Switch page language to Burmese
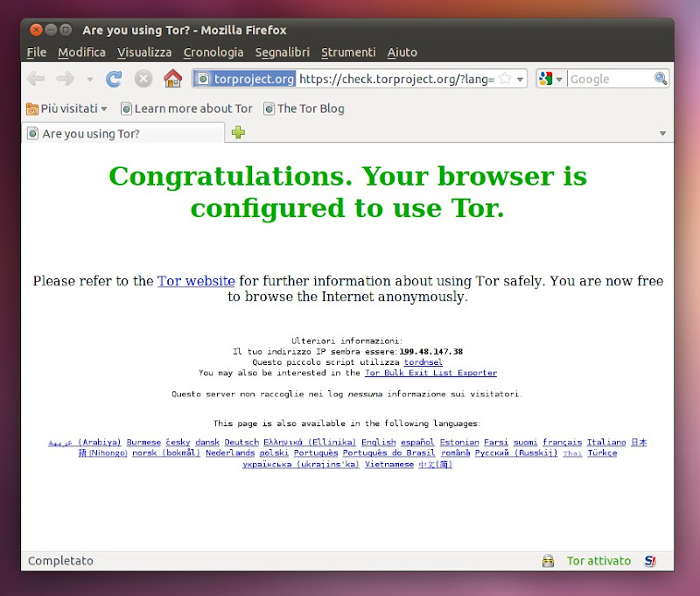This screenshot has height=596, width=700. pyautogui.click(x=143, y=443)
